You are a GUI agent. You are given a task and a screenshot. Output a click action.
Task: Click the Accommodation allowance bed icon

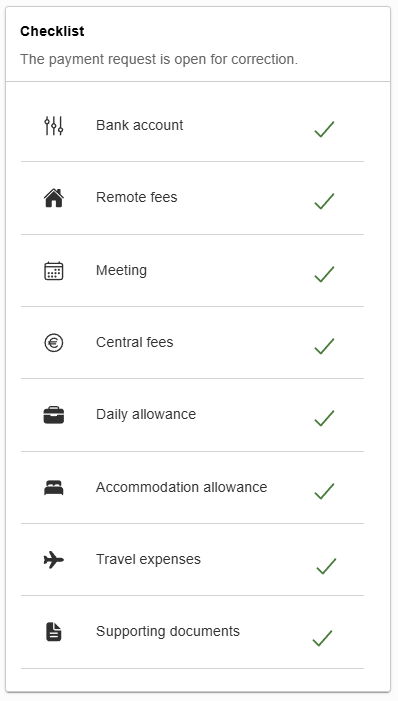[54, 487]
